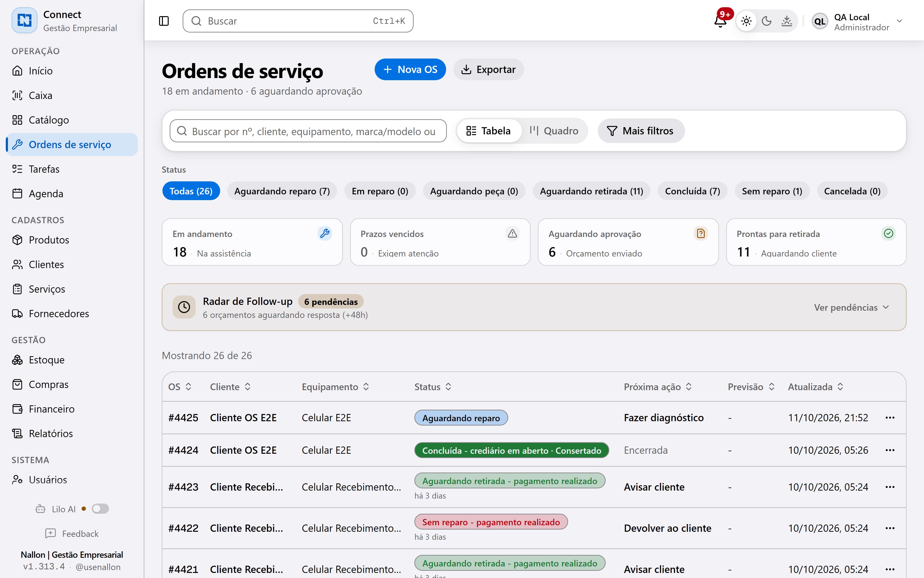Image resolution: width=924 pixels, height=578 pixels.
Task: Open row menu for OS #4425
Action: pos(890,417)
